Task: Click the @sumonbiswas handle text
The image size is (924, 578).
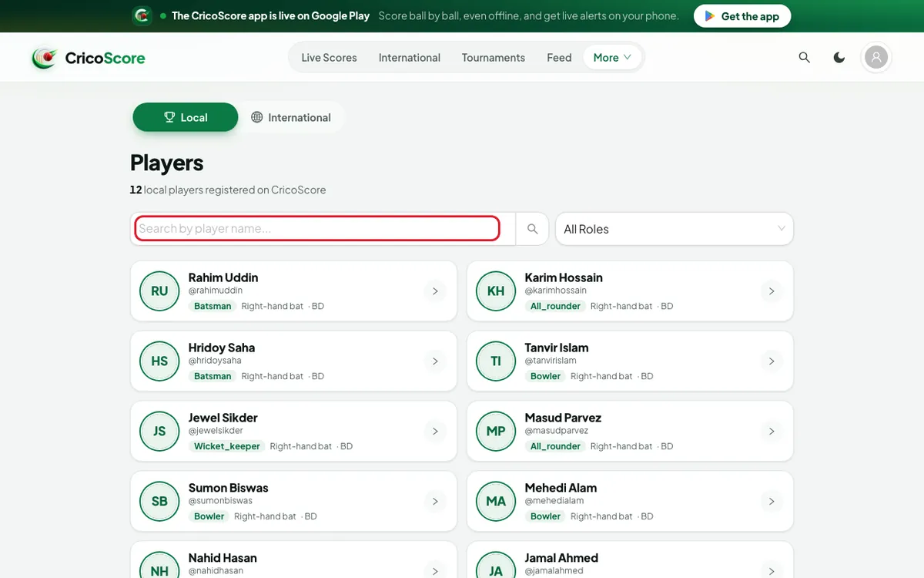Action: (220, 501)
